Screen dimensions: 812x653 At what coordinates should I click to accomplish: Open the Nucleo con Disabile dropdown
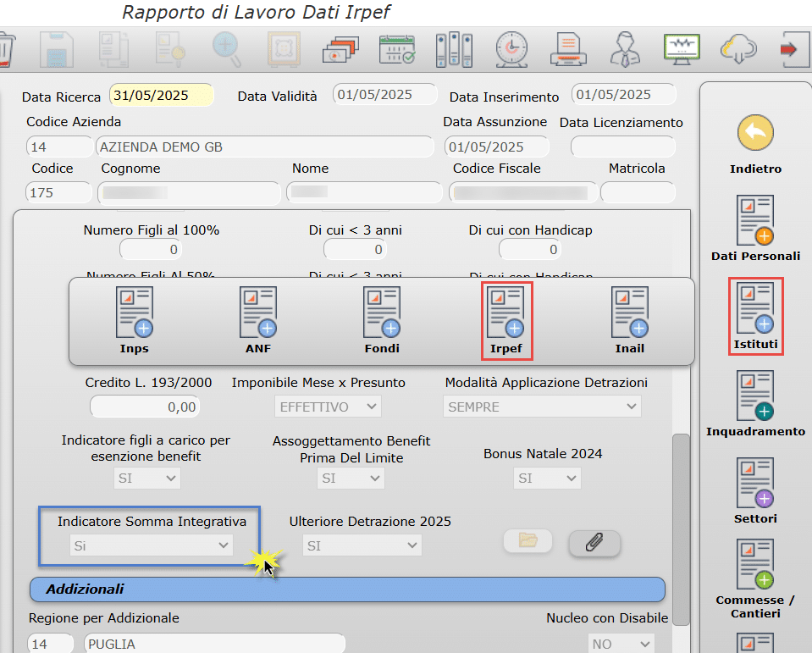pyautogui.click(x=621, y=644)
